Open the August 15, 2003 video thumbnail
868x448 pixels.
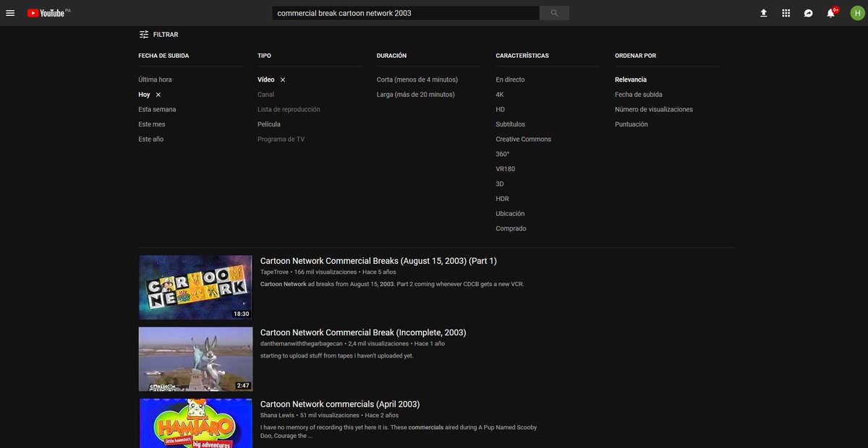[195, 287]
